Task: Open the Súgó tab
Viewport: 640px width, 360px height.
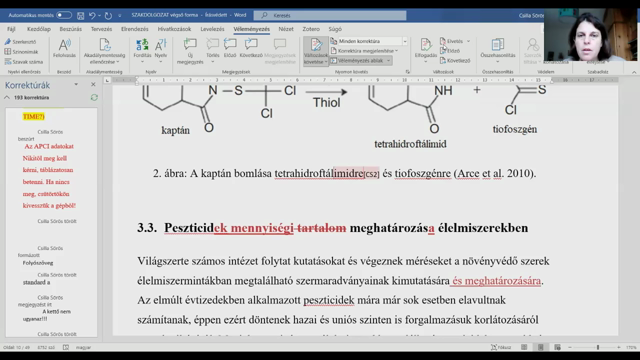Action: (x=335, y=29)
